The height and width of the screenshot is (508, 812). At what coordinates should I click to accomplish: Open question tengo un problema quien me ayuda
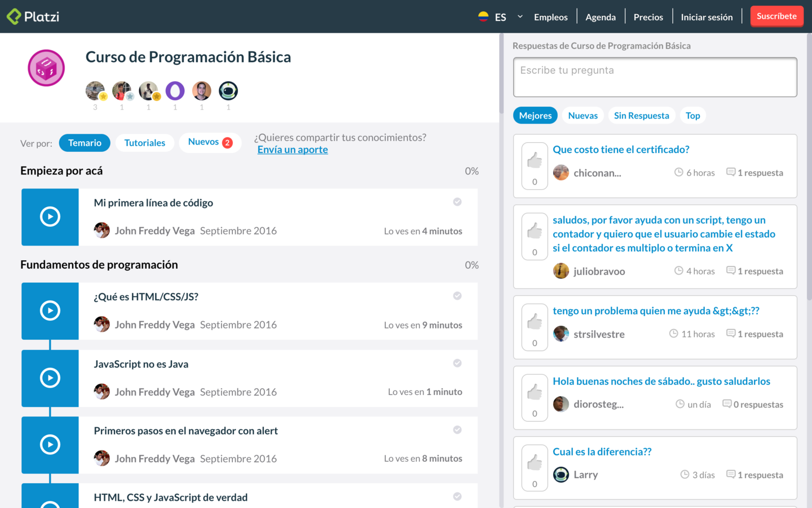656,311
